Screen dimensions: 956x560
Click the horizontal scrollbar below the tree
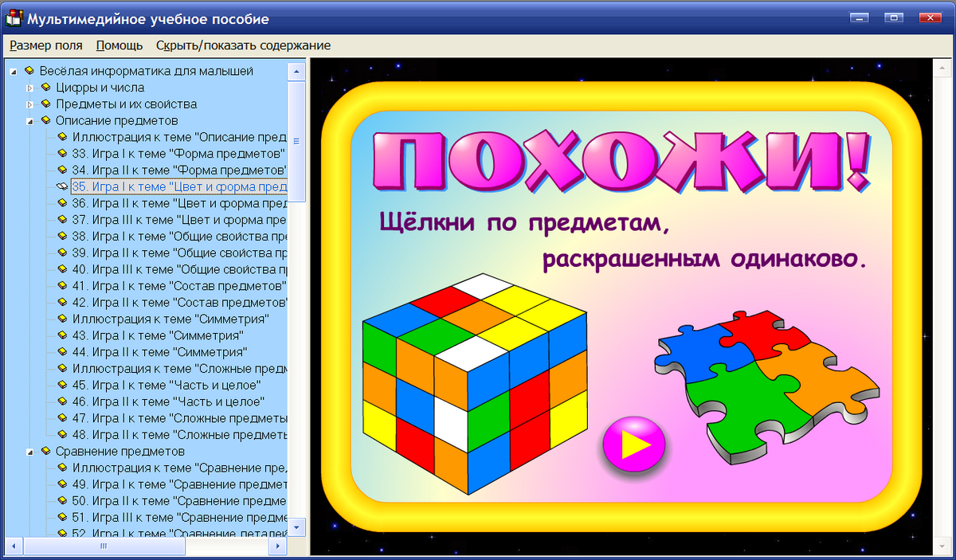tap(104, 546)
